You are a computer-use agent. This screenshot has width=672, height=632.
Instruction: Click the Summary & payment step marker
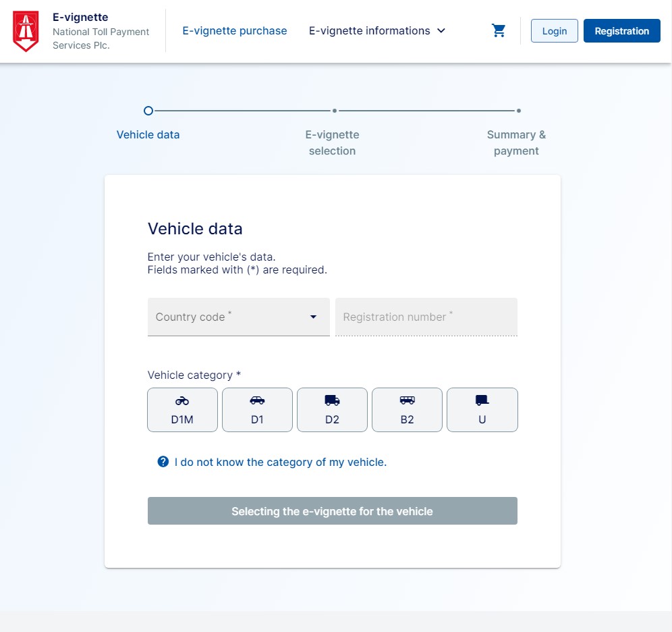[518, 111]
